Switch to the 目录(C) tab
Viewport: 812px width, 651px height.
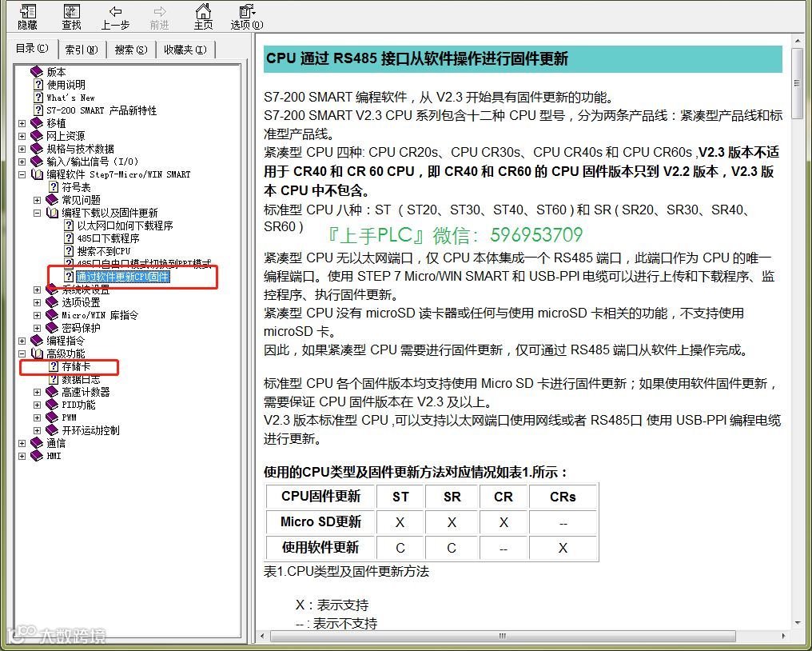(x=32, y=49)
